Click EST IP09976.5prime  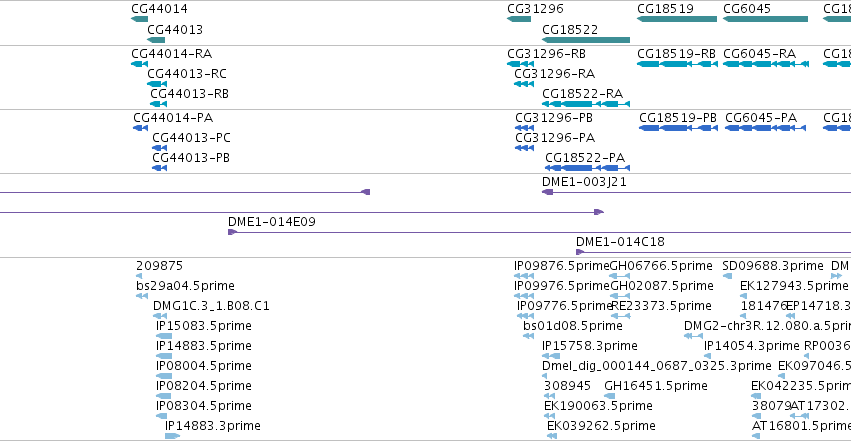tap(524, 296)
